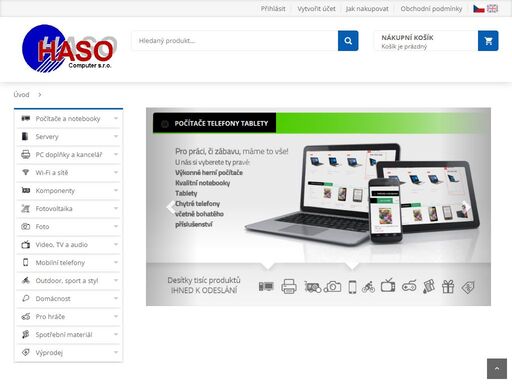Click the gift box icon in banner
The width and height of the screenshot is (512, 384).
coord(448,286)
